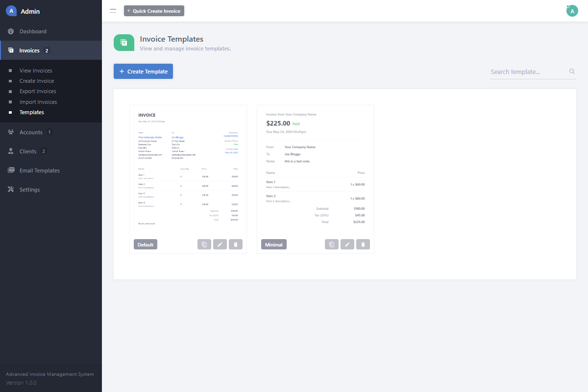
Task: Collapse the Invoices sidebar section
Action: point(29,50)
